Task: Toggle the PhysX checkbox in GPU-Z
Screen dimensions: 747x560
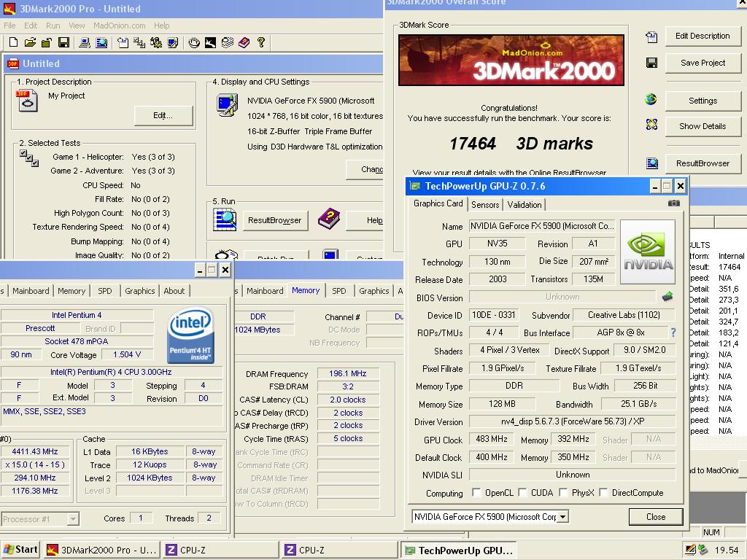Action: 564,492
